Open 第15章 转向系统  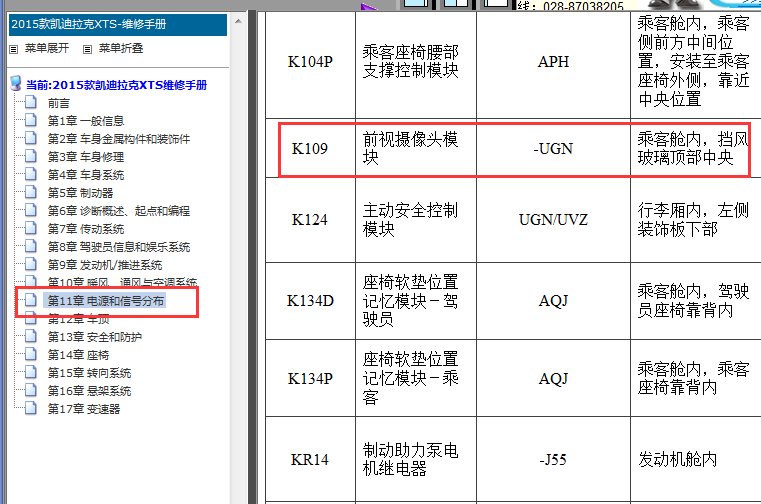pyautogui.click(x=89, y=373)
